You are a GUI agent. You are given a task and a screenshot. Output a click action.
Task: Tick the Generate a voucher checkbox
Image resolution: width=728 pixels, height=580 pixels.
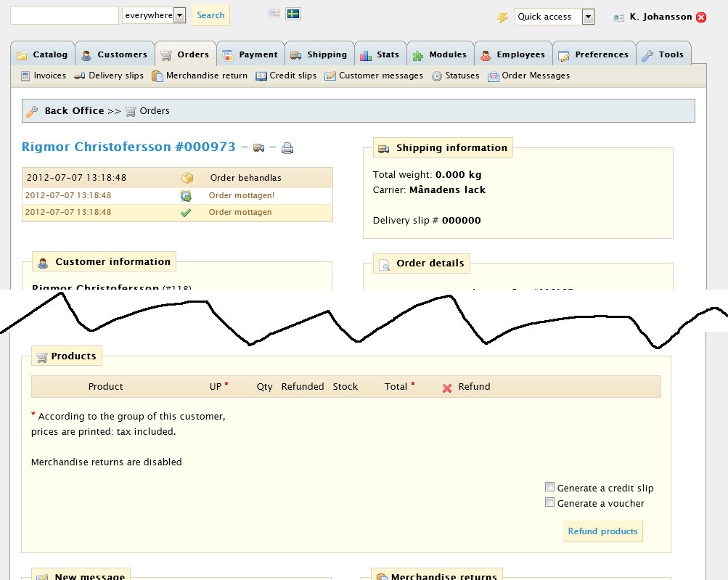coord(551,503)
